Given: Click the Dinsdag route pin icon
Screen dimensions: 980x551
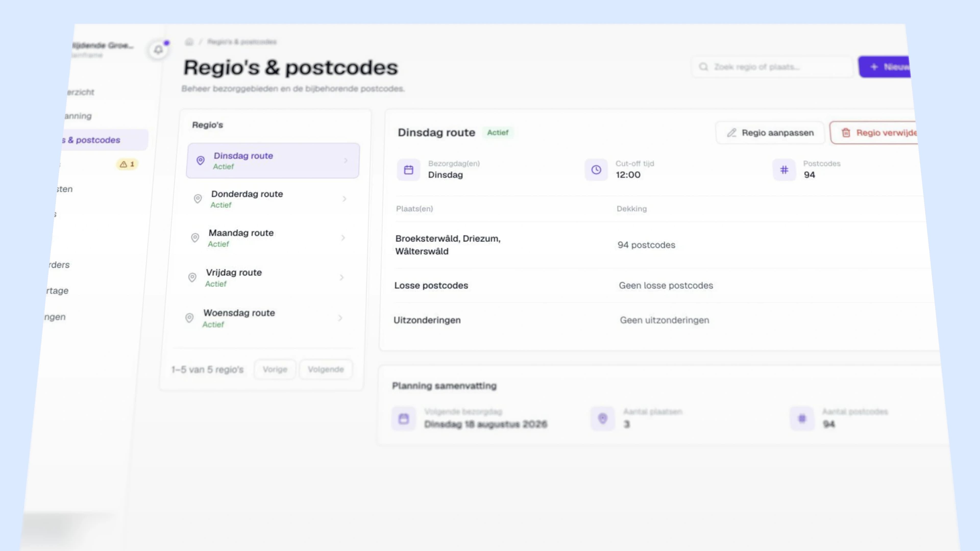Looking at the screenshot, I should (x=200, y=160).
